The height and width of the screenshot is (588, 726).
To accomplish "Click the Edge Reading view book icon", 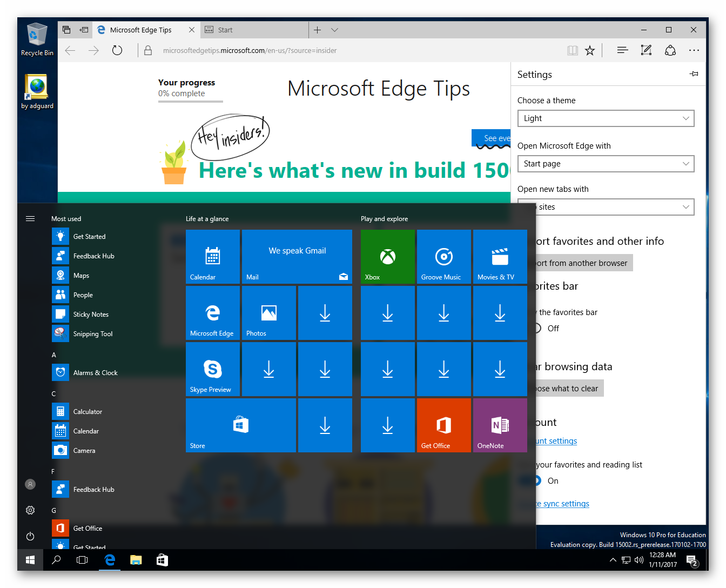I will point(573,51).
